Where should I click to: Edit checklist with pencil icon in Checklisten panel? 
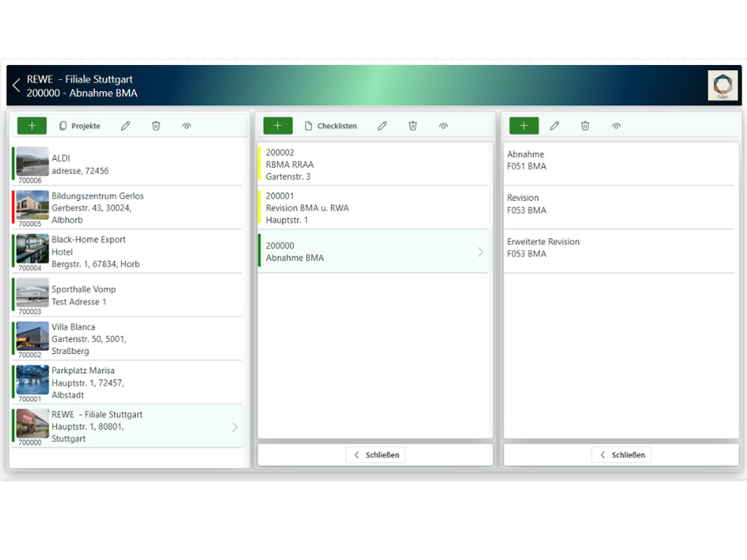(382, 125)
